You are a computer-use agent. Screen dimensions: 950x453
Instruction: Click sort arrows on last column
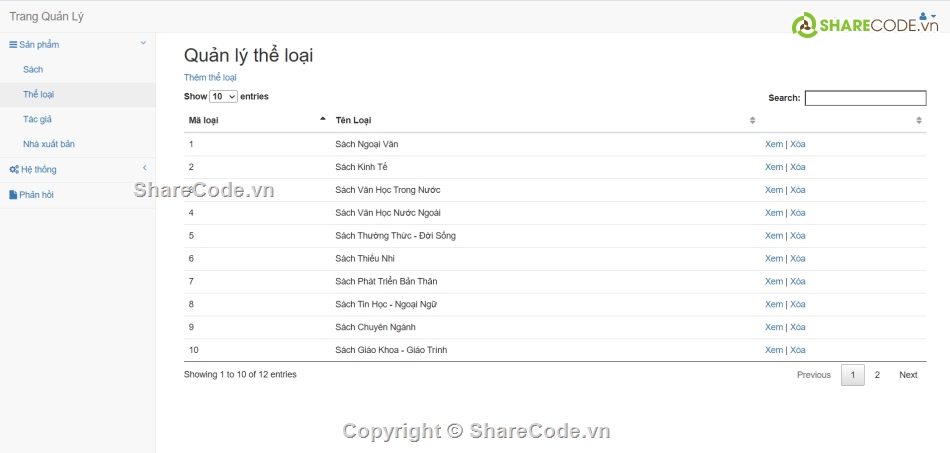click(919, 120)
